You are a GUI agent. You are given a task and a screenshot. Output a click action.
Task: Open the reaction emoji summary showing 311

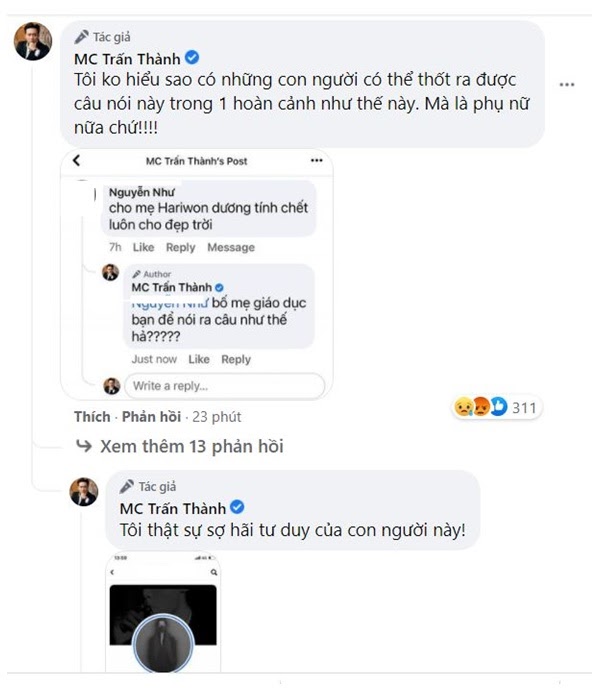497,407
